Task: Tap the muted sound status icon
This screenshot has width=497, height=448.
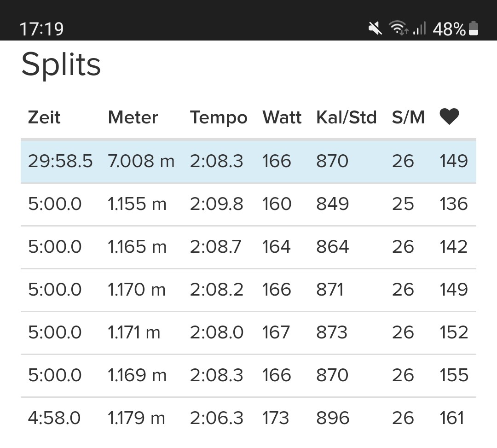Action: pyautogui.click(x=375, y=29)
